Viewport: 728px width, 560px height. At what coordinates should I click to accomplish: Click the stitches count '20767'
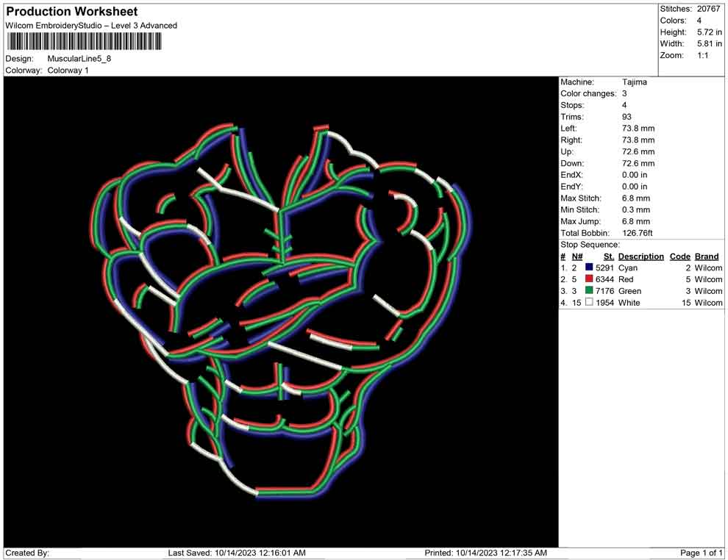[708, 9]
